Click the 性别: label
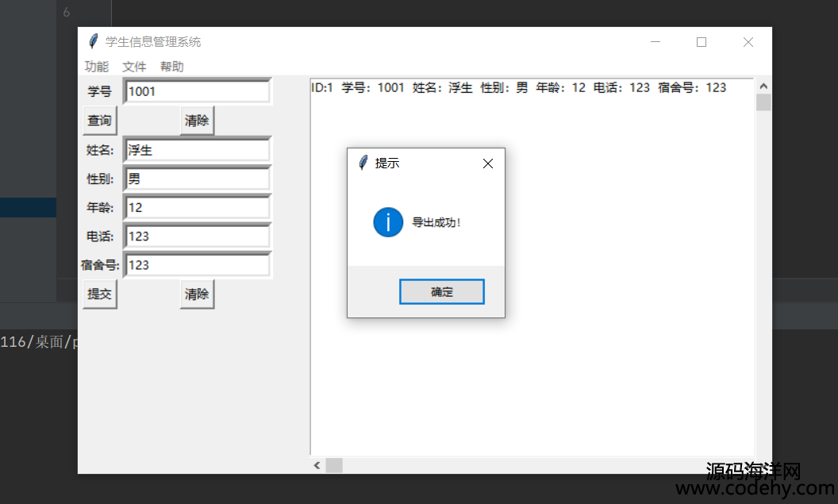 tap(101, 179)
